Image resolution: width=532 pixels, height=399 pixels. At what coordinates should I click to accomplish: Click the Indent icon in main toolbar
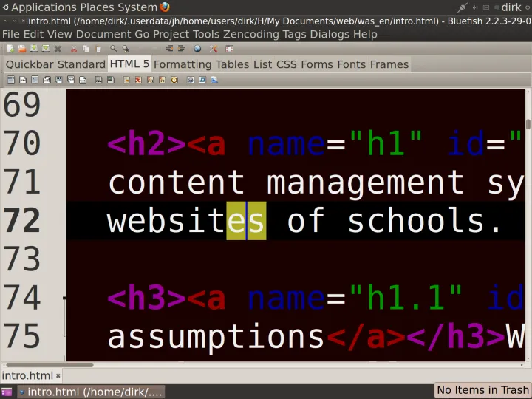tap(181, 49)
